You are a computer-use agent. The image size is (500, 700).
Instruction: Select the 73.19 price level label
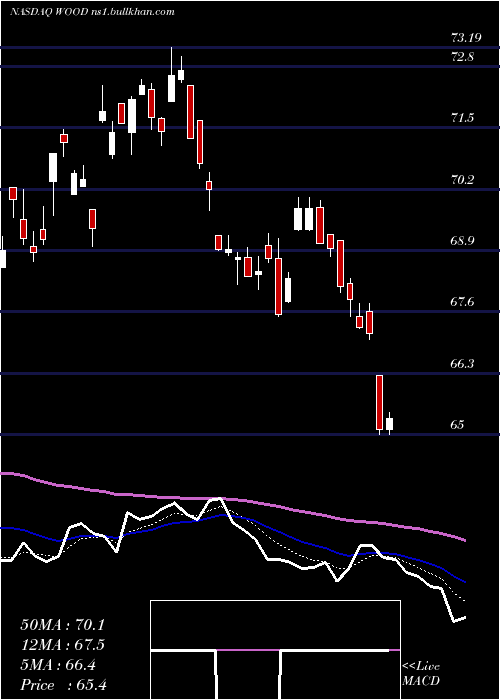tap(466, 38)
